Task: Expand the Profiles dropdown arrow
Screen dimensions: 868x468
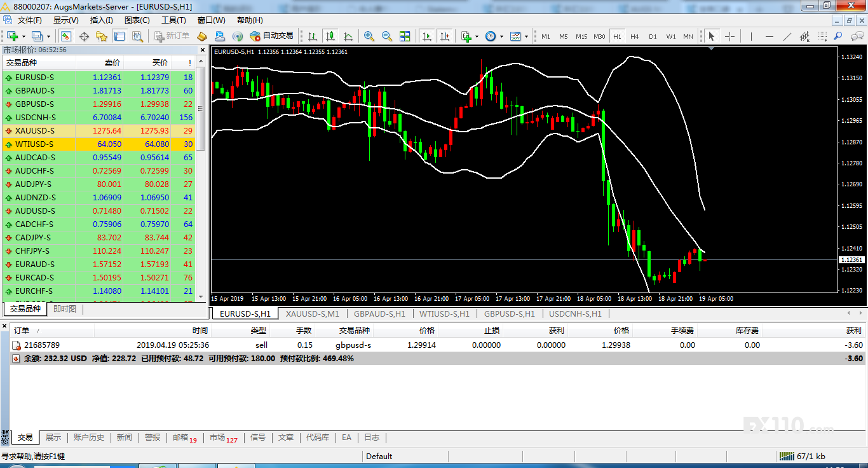Action: click(48, 36)
